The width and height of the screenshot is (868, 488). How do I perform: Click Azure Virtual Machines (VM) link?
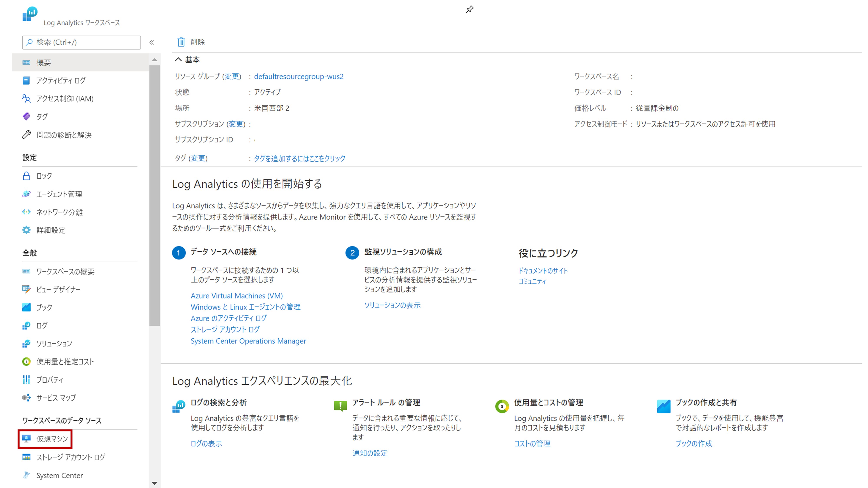pyautogui.click(x=237, y=295)
